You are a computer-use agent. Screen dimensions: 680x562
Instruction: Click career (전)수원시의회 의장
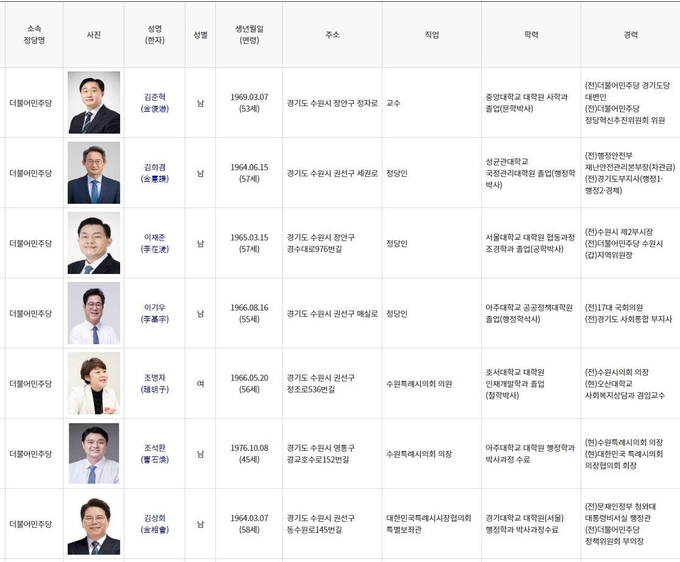[x=617, y=372]
